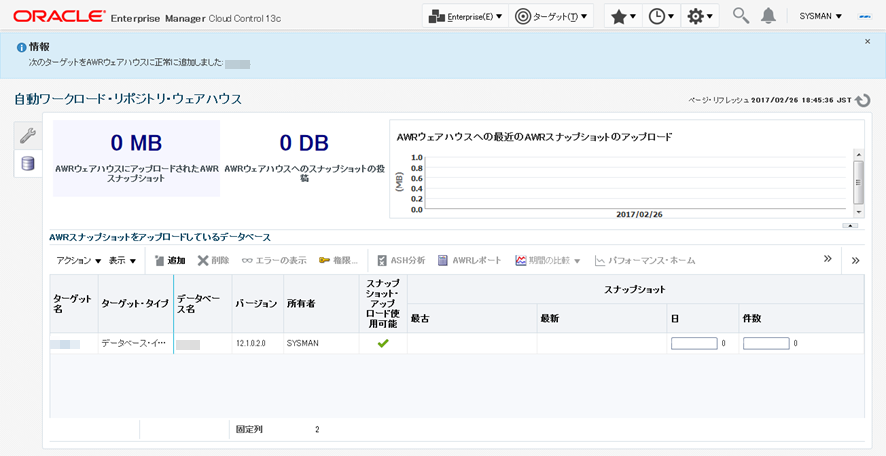Click the 件数 column progress bar
The width and height of the screenshot is (886, 456).
click(x=766, y=343)
